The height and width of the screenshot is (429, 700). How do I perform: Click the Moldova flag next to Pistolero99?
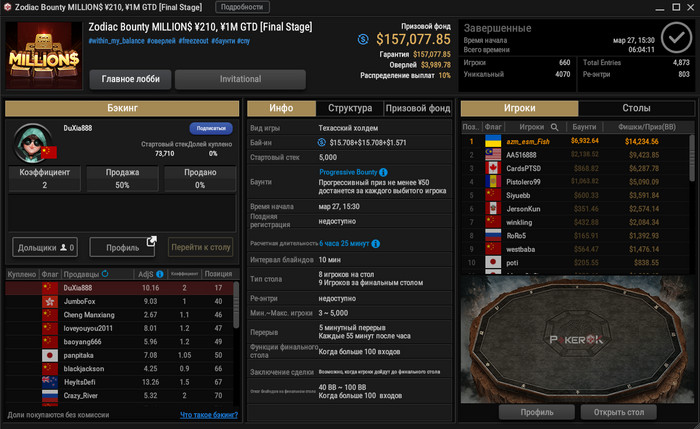click(493, 182)
